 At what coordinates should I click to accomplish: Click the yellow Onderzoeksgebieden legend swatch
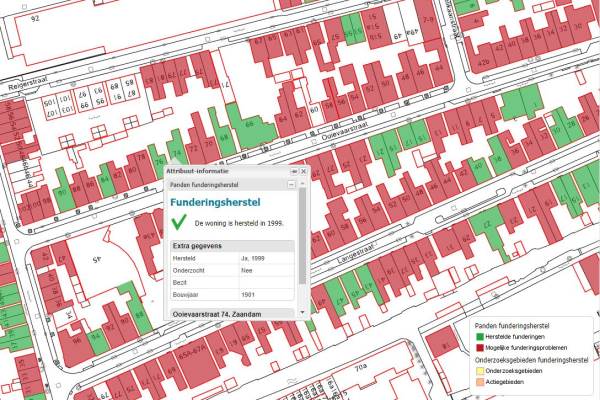[479, 370]
